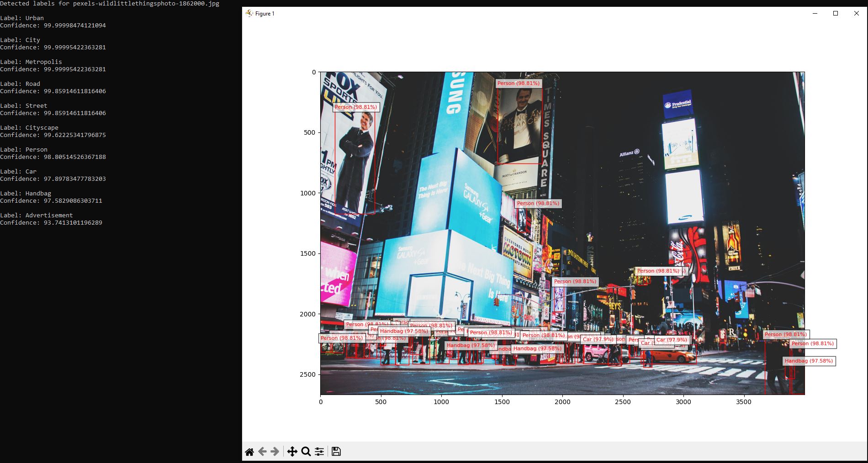Go forward to the next view with the right arrow
Screen dimensions: 868x463
pos(275,452)
